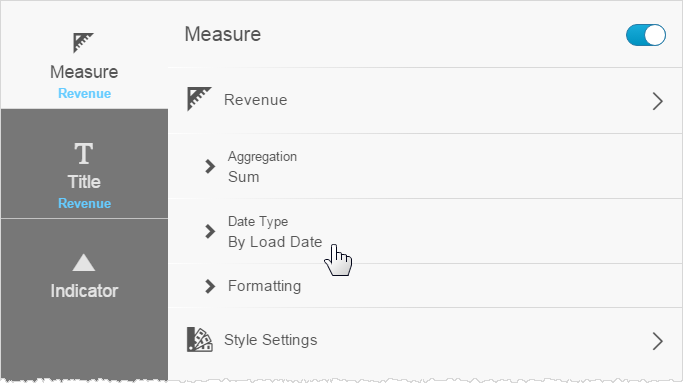This screenshot has height=384, width=683.
Task: Click Style Settings label
Action: pyautogui.click(x=270, y=340)
